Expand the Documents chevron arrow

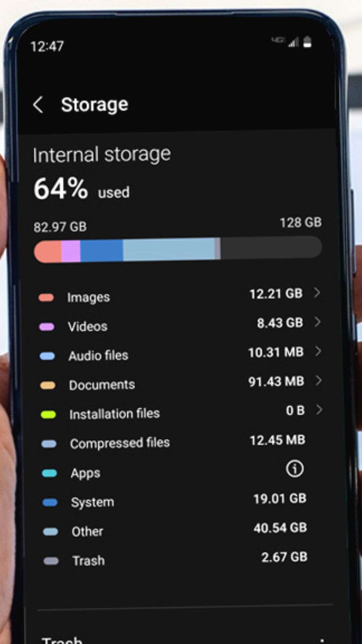point(318,380)
